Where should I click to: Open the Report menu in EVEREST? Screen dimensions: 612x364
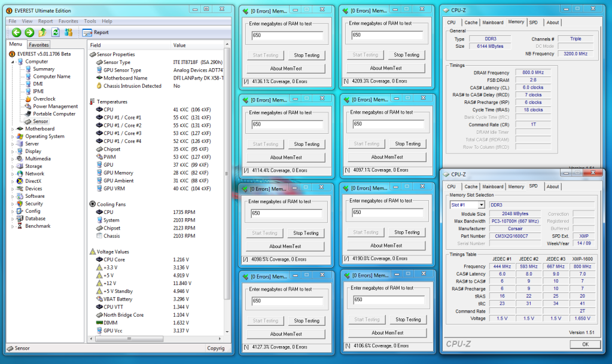[45, 21]
